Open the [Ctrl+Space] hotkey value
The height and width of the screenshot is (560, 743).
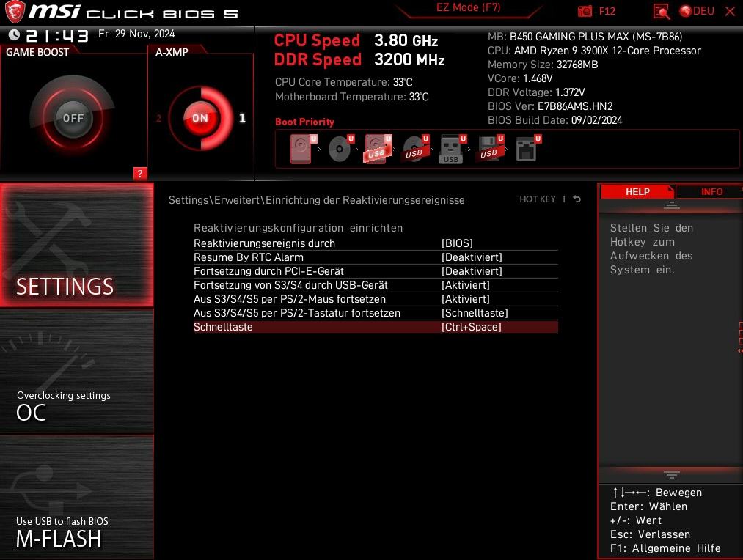pos(472,327)
